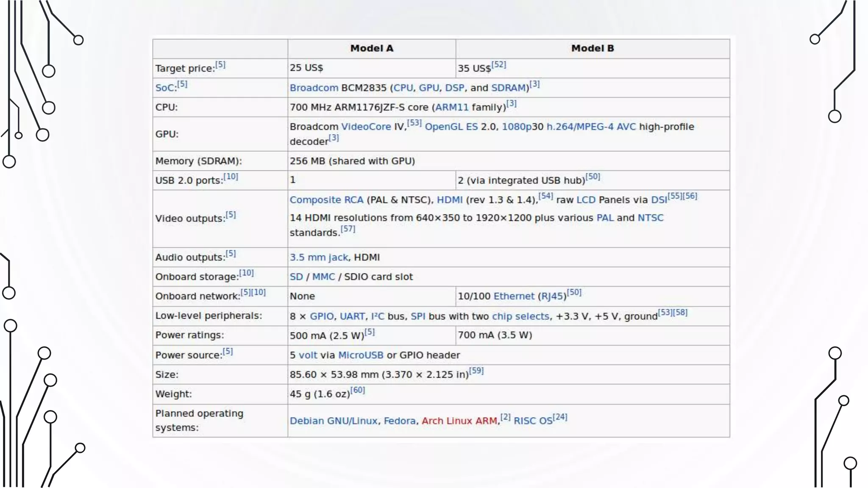The height and width of the screenshot is (488, 868).
Task: Open reference [24] after RISC OS
Action: pos(560,417)
